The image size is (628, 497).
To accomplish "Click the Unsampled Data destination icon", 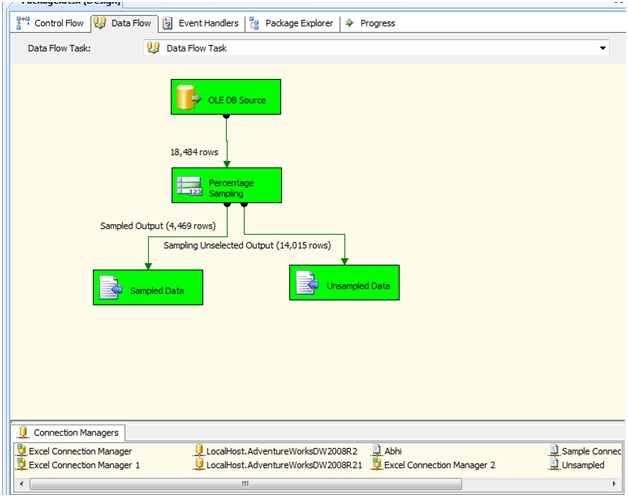I will click(x=307, y=284).
